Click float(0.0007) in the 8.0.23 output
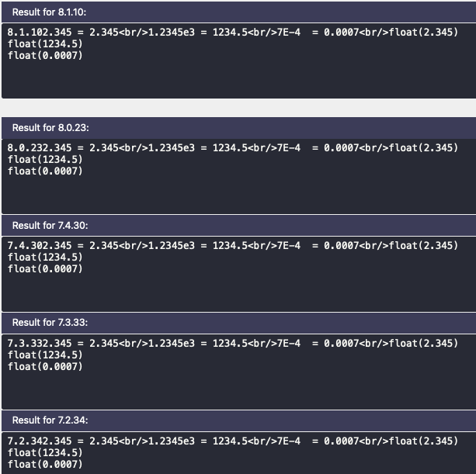Viewport: 476px width, 474px height. 45,171
